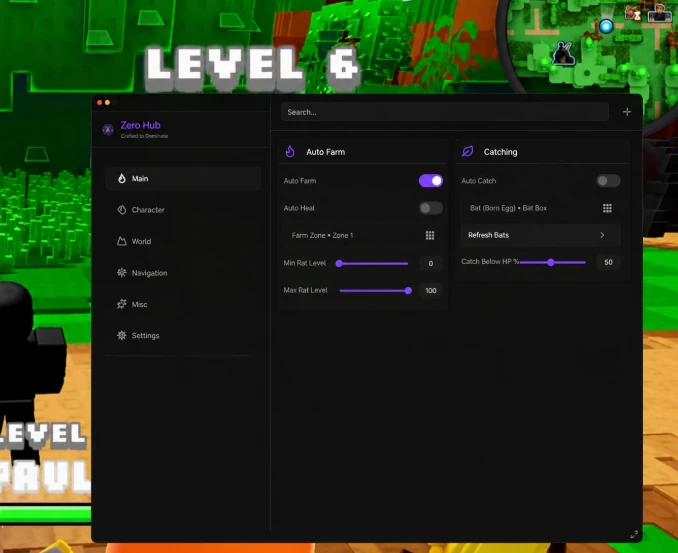678x553 pixels.
Task: Click the puzzle icon beside Misc
Action: (122, 304)
